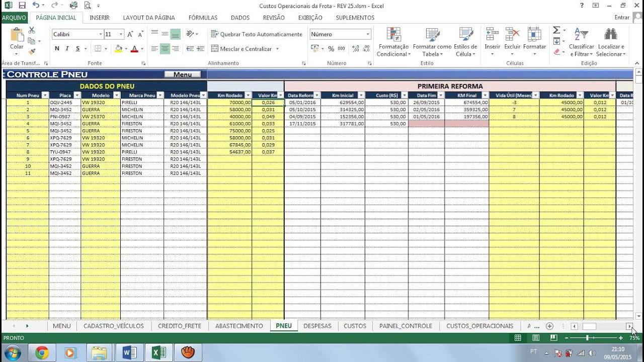Switch to the ABASTECIMENTO sheet tab
The image size is (644, 362).
(239, 326)
